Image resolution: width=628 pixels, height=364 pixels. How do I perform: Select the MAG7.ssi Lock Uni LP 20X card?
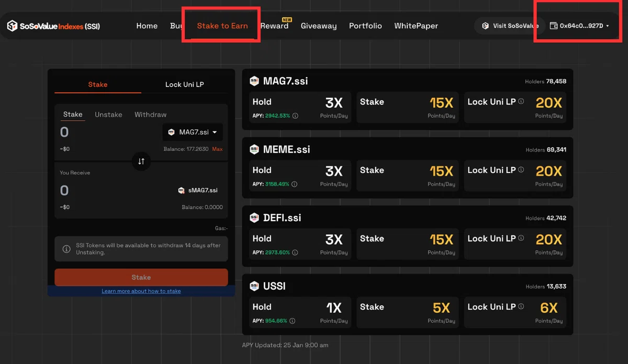(515, 107)
